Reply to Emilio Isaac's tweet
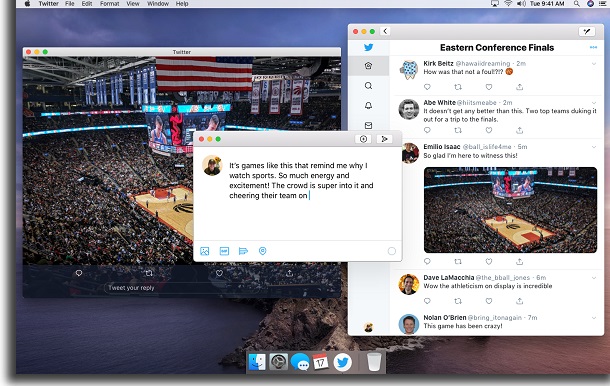Viewport: 610px width, 386px height. coord(427,261)
